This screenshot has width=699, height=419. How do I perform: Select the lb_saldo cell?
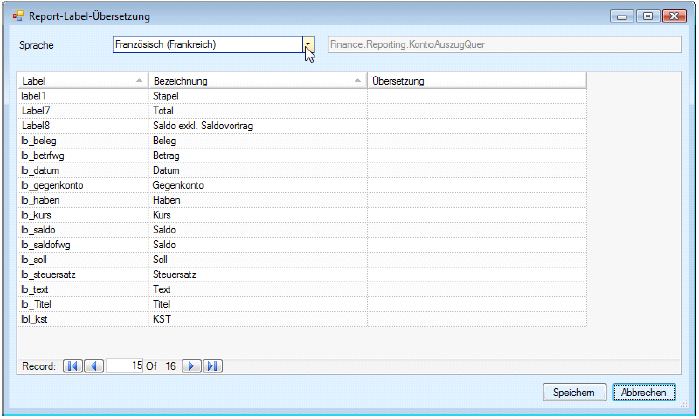click(x=83, y=230)
